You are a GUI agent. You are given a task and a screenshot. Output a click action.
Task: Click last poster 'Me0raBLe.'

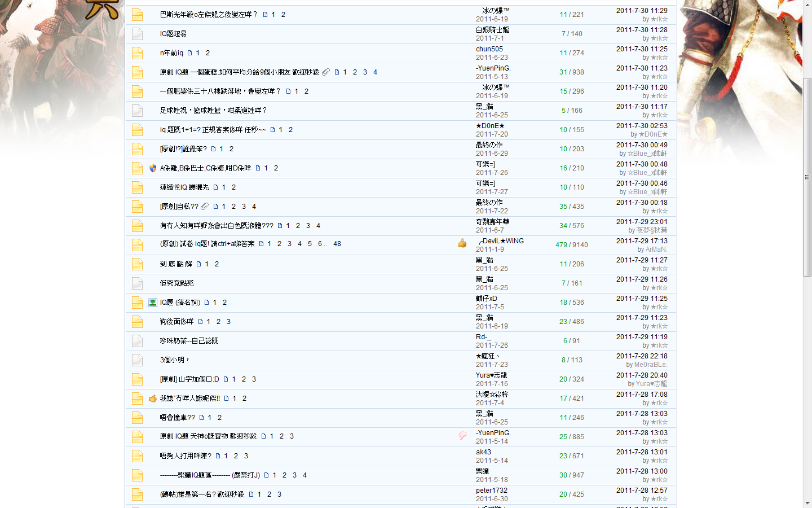pos(651,365)
